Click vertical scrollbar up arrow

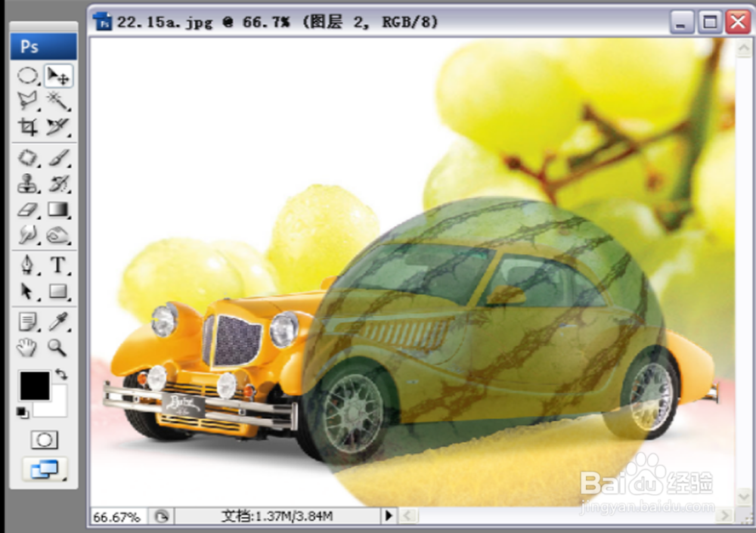click(x=743, y=48)
